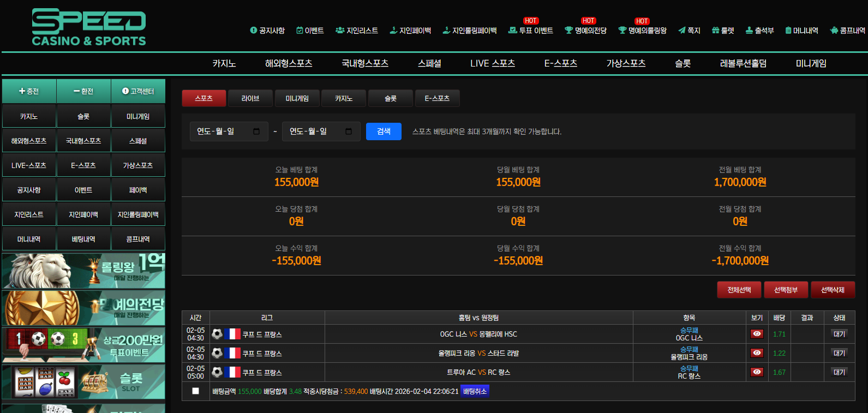This screenshot has height=413, width=868.
Task: Open 출석부 attendance stamp icon
Action: [x=749, y=31]
